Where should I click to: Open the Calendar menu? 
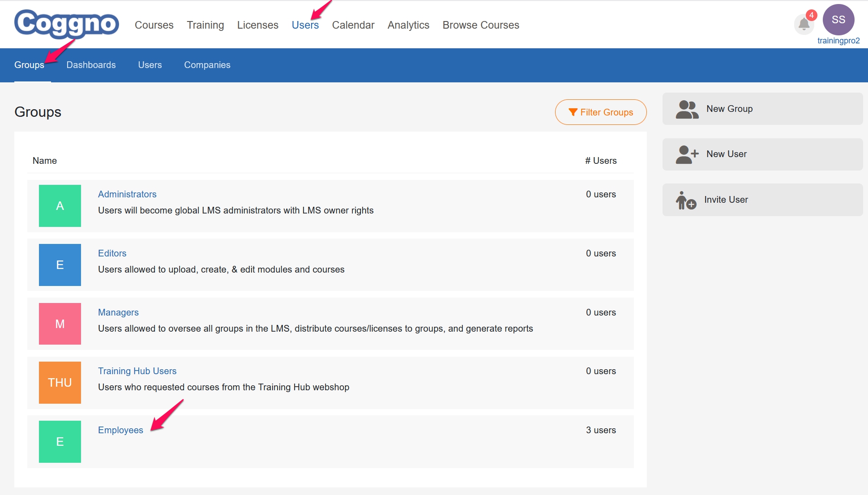coord(353,25)
